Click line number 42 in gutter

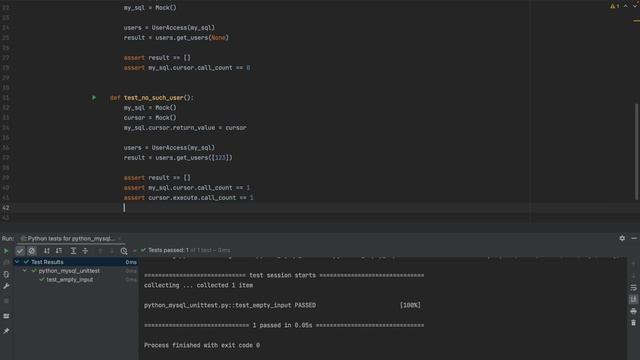(6, 208)
